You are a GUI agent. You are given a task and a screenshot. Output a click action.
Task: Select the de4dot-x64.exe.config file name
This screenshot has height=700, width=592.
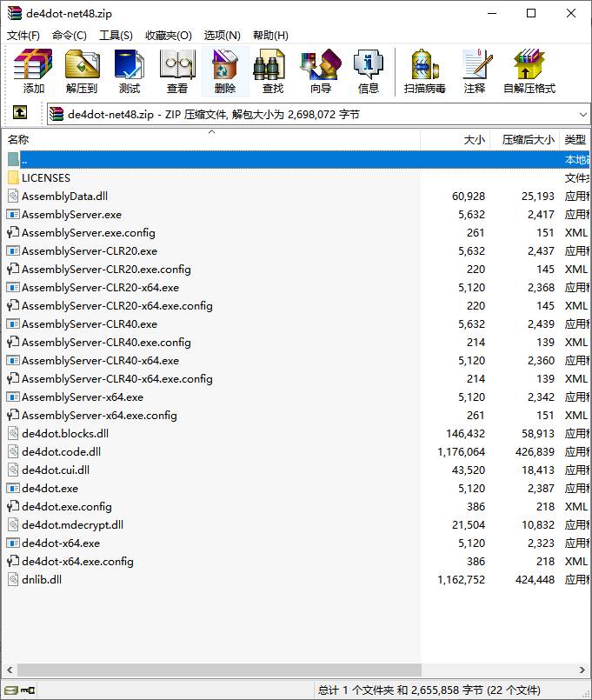77,562
